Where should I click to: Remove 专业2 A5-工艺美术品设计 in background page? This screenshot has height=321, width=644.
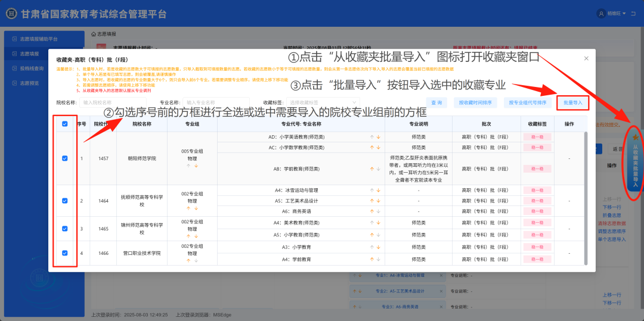click(441, 291)
